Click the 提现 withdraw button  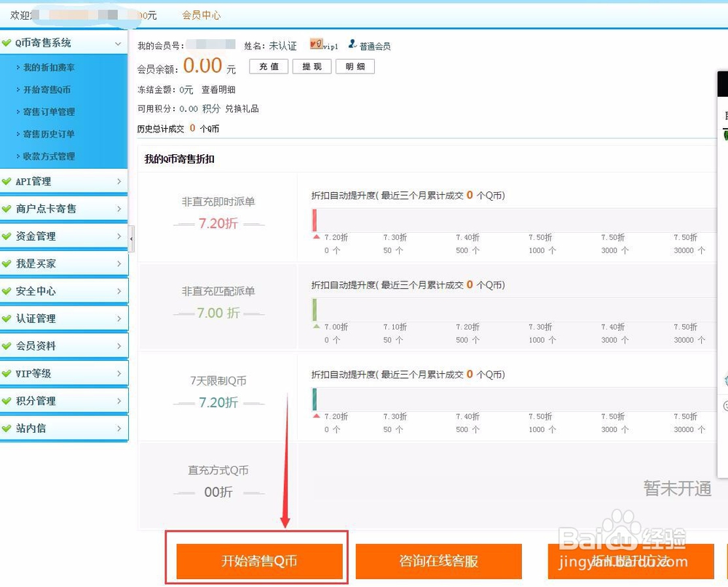(x=312, y=67)
